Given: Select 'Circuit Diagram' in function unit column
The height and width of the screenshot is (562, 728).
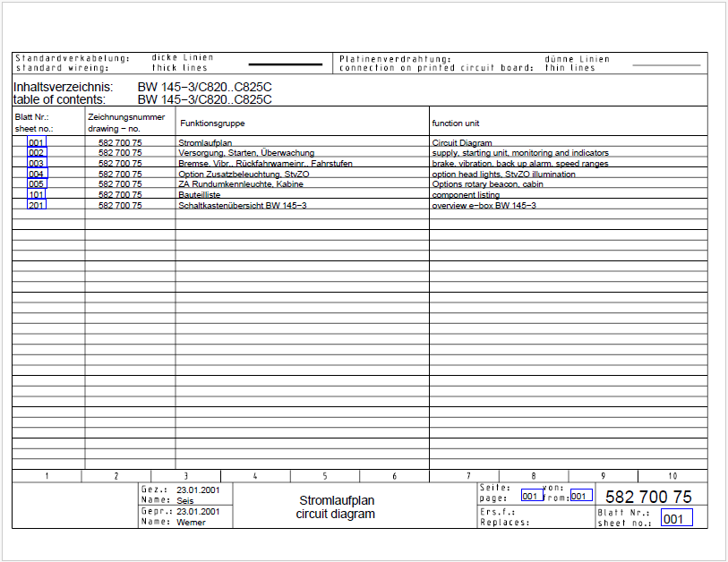Looking at the screenshot, I should (462, 142).
